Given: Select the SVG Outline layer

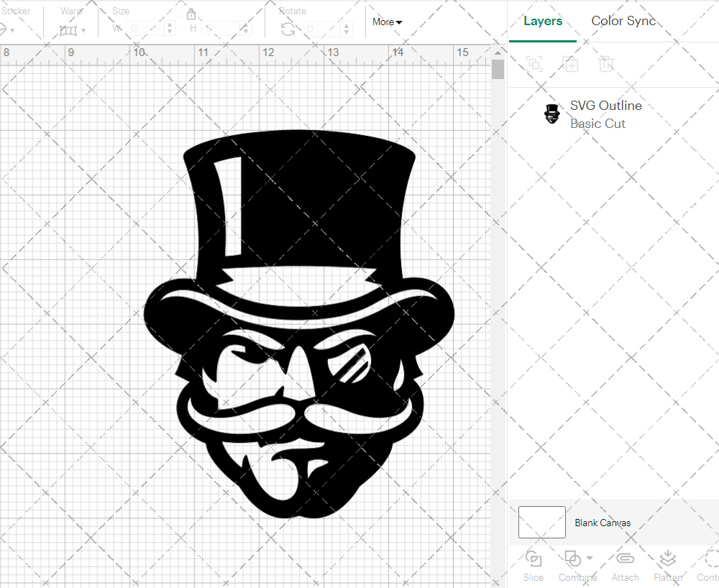Looking at the screenshot, I should 606,106.
